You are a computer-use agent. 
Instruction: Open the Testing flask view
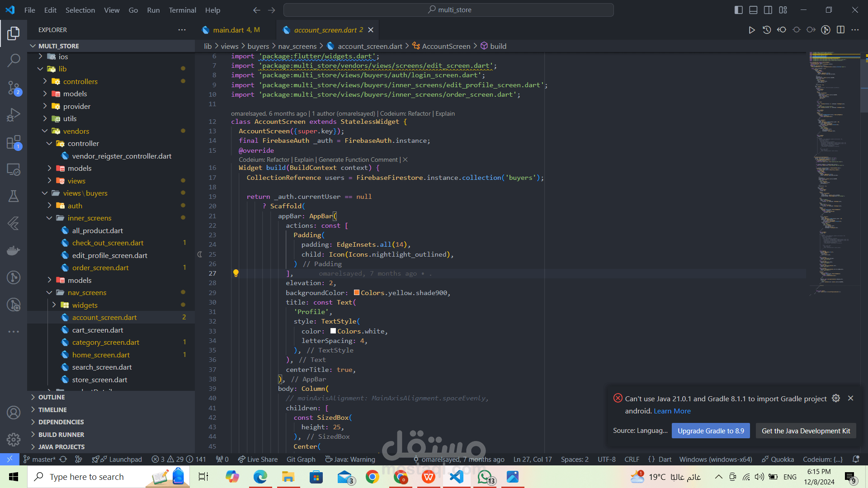coord(14,196)
